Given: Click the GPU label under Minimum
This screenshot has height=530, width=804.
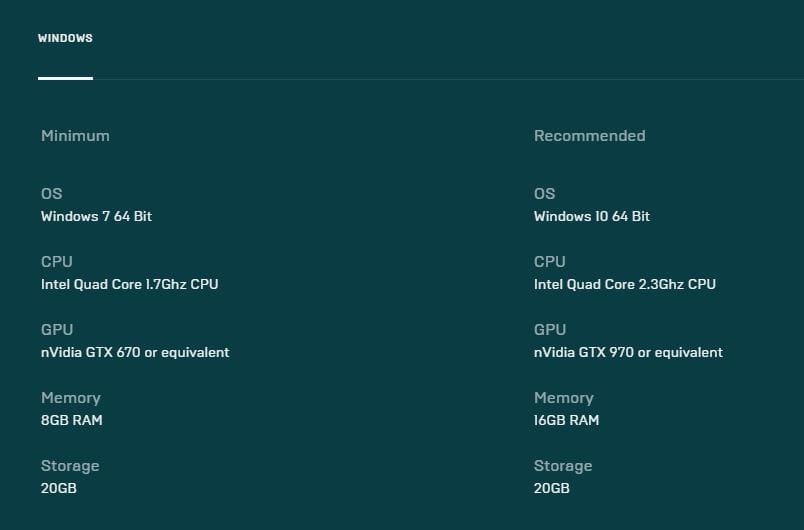Looking at the screenshot, I should (57, 330).
